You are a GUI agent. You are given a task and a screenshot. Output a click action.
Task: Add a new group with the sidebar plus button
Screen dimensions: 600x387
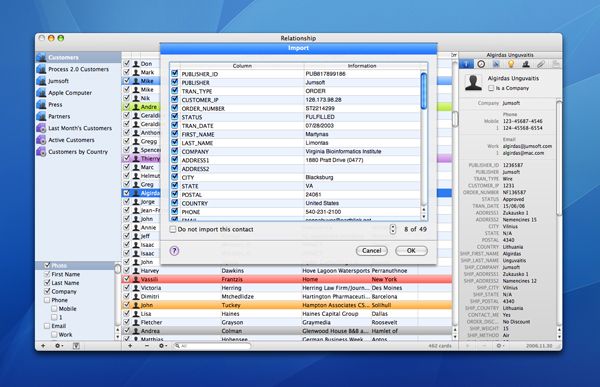point(43,346)
